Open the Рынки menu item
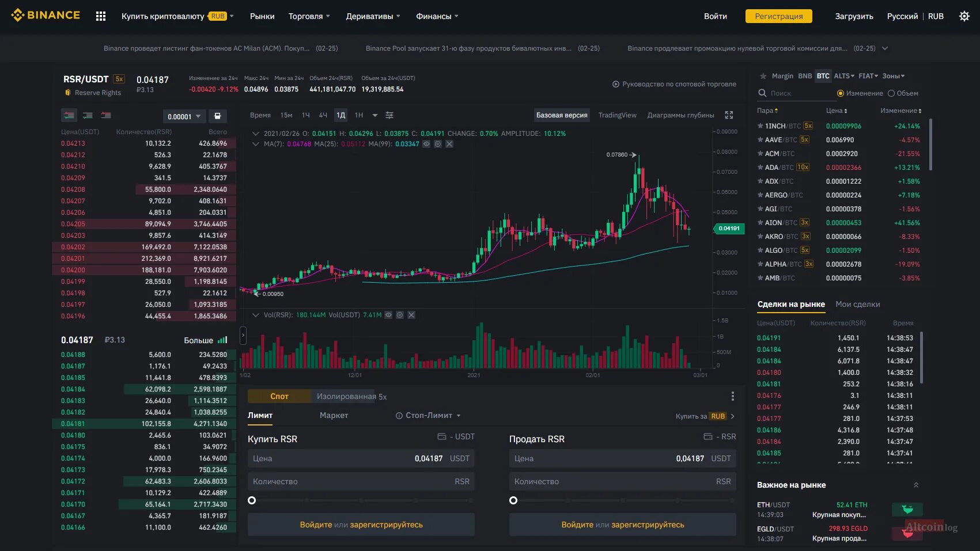The width and height of the screenshot is (980, 551). click(x=262, y=16)
